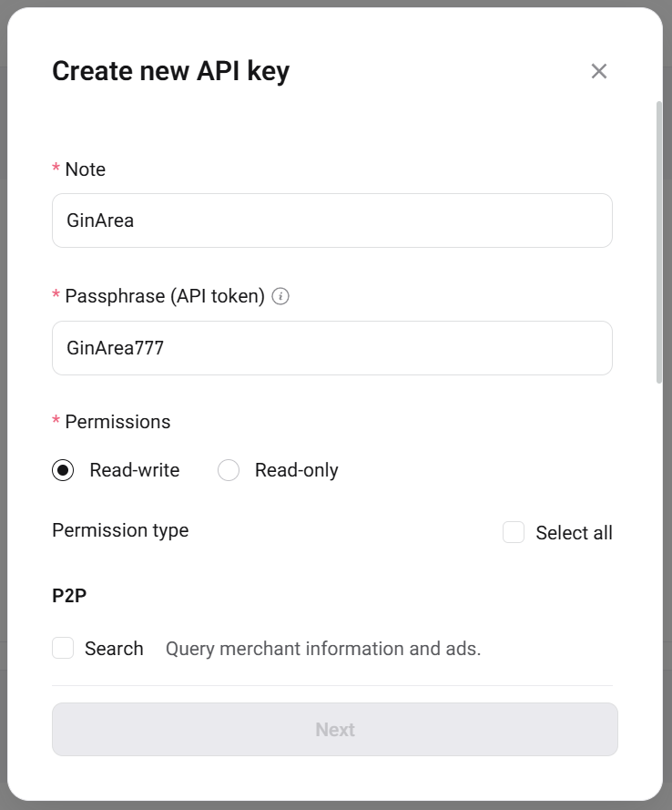Screen dimensions: 672x810
Task: Click the Permission type heading
Action: pos(120,530)
